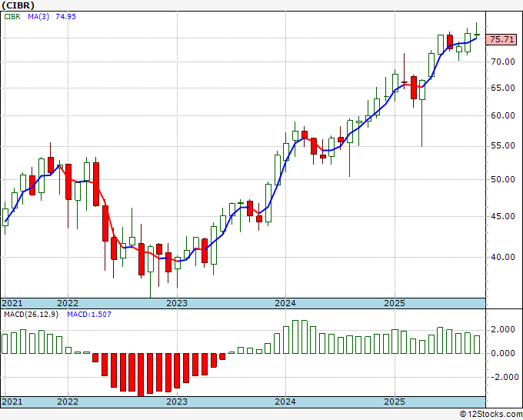Click the 60.00 price axis label

click(503, 115)
